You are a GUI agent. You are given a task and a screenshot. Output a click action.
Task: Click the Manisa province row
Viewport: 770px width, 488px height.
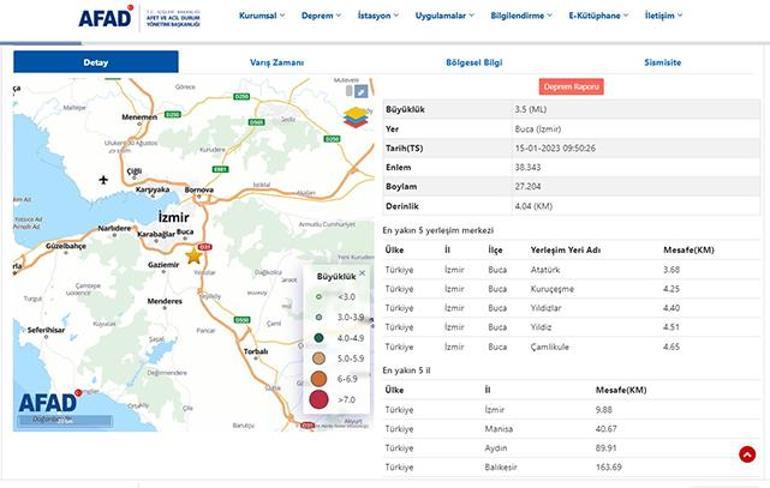pos(572,429)
